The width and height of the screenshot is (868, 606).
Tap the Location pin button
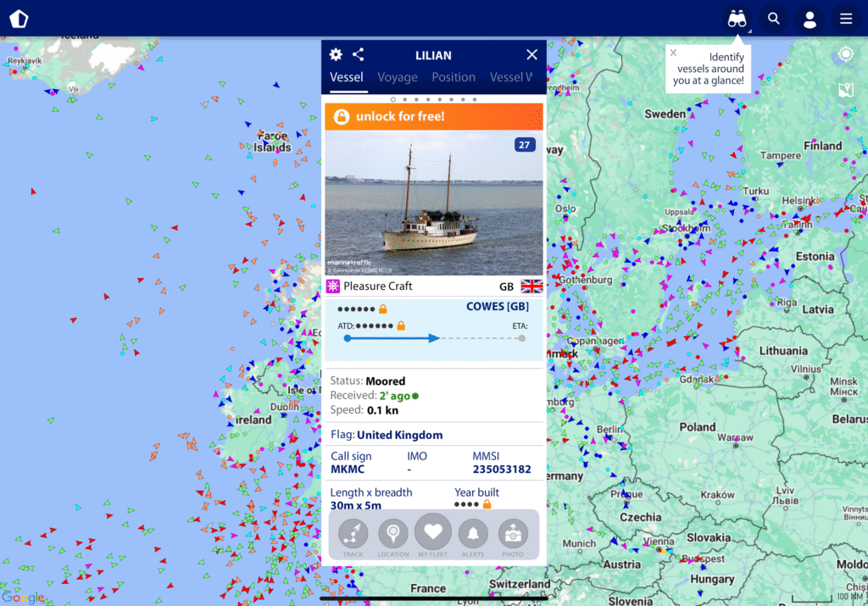(393, 534)
